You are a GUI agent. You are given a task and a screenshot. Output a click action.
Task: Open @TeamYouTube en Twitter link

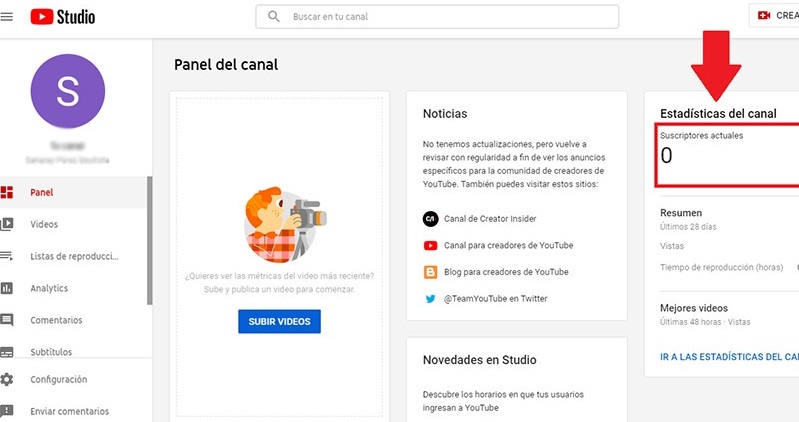tap(495, 299)
